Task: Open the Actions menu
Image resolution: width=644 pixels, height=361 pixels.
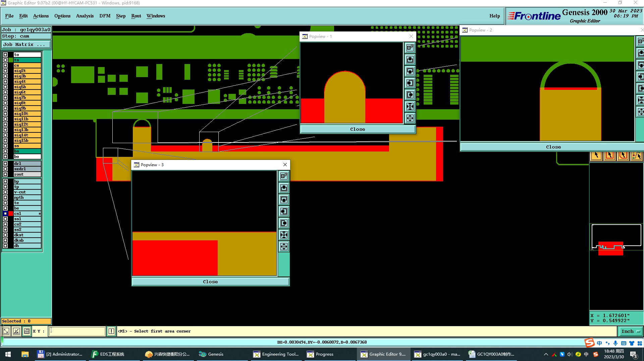Action: (41, 16)
